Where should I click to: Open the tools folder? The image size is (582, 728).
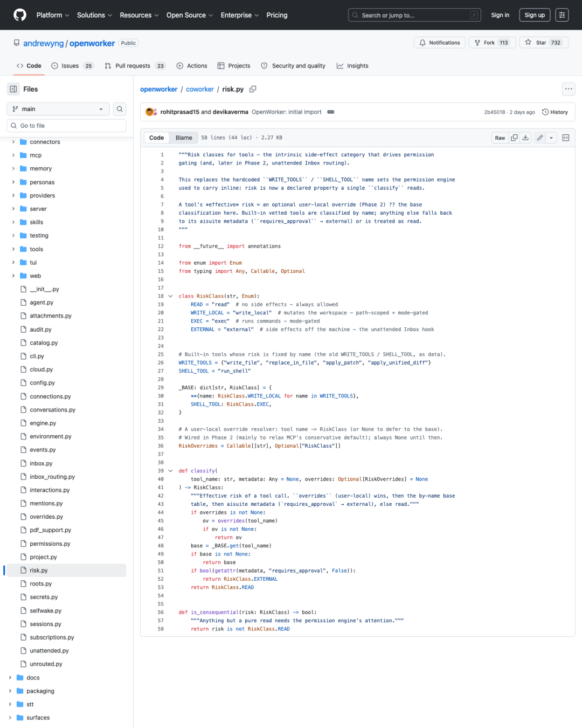tap(37, 249)
